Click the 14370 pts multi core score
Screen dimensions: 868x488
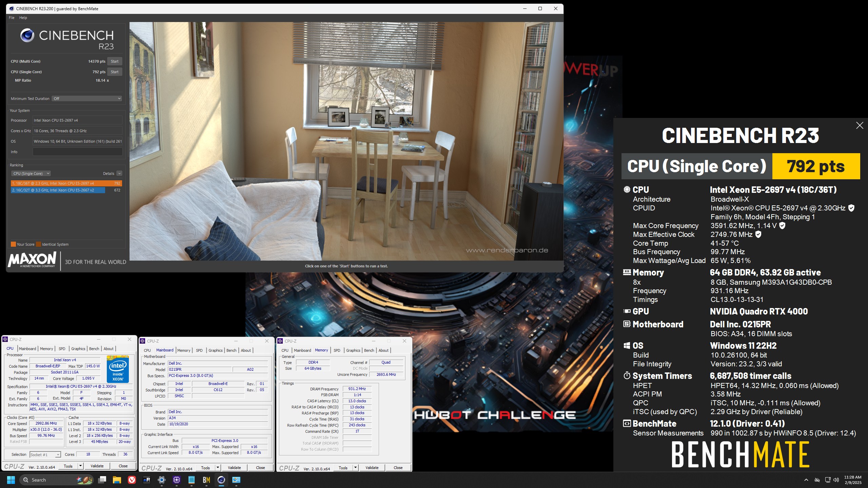pos(97,61)
